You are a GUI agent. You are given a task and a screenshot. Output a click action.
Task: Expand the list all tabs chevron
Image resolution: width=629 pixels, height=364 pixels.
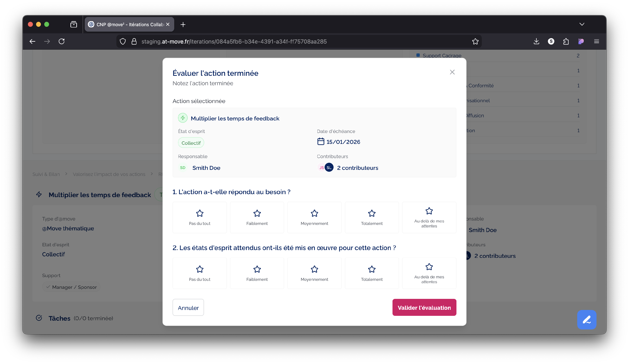coord(582,24)
